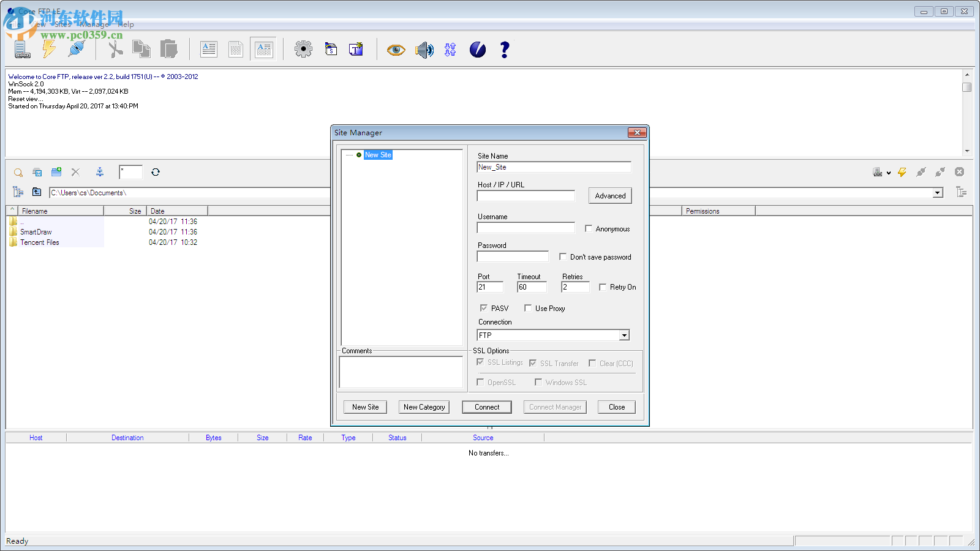Open the Manage menu
Image resolution: width=980 pixels, height=551 pixels.
93,24
